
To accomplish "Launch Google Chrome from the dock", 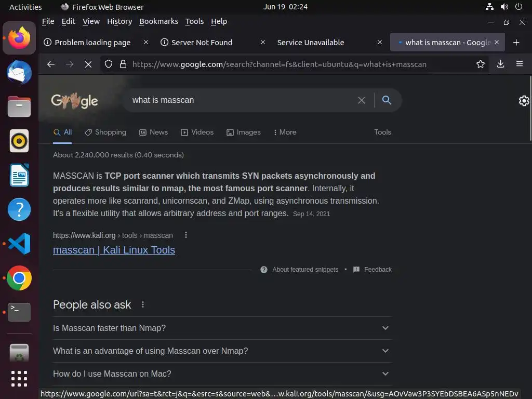I will pyautogui.click(x=19, y=278).
